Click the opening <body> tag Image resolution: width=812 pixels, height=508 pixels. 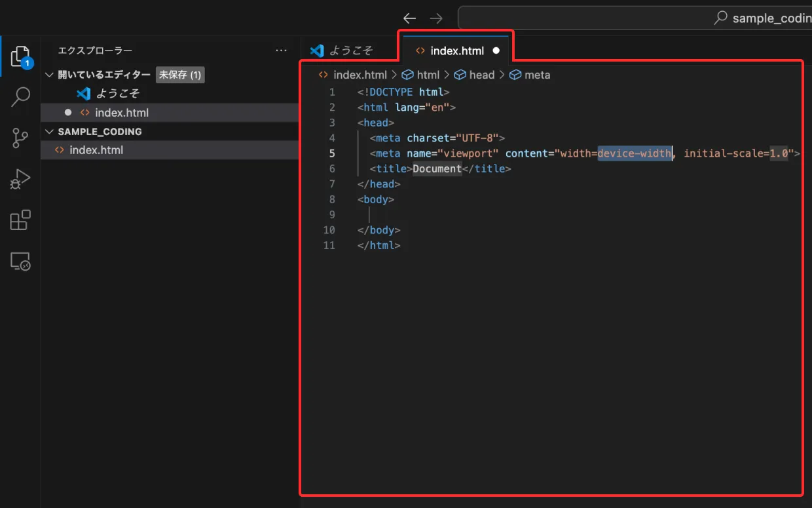point(376,199)
